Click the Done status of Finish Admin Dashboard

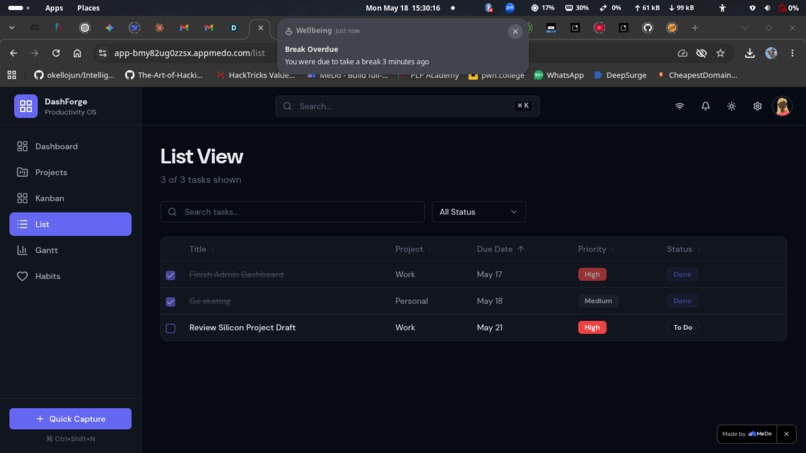coord(682,275)
